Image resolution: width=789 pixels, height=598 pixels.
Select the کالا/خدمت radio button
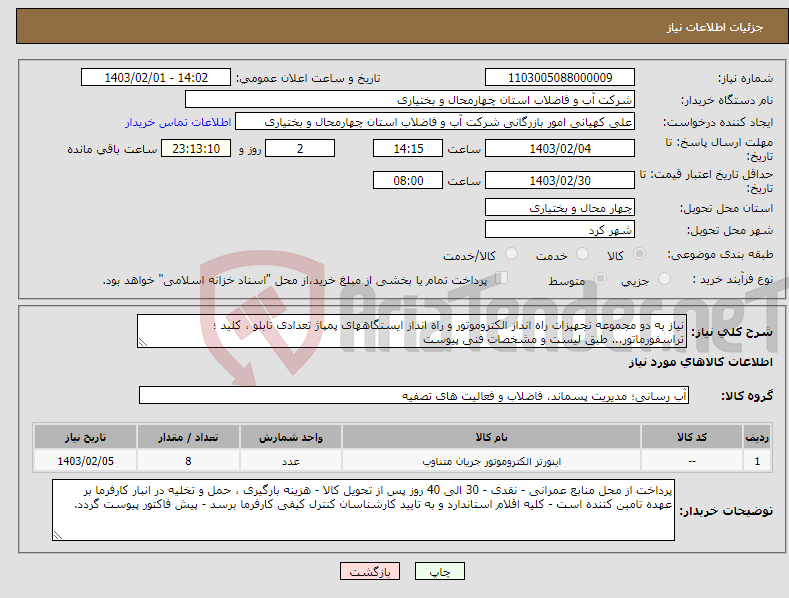(511, 254)
